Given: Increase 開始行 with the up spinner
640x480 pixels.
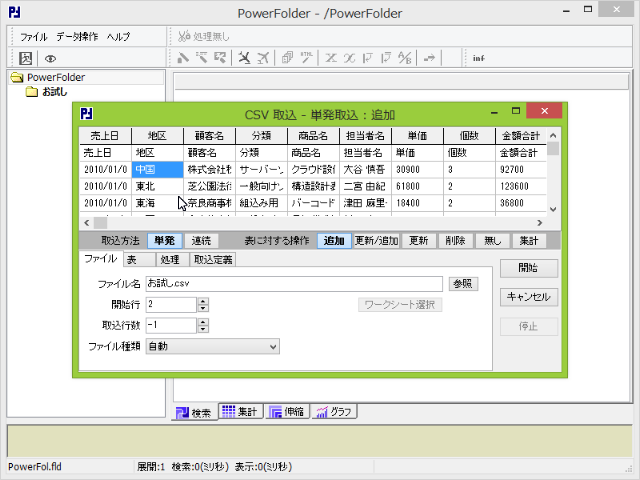Looking at the screenshot, I should (x=203, y=301).
